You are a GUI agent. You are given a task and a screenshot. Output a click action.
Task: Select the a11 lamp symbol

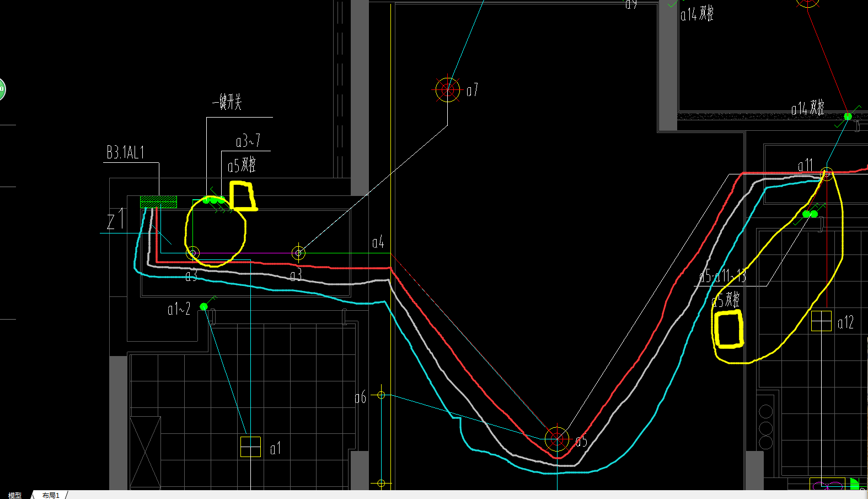click(826, 173)
